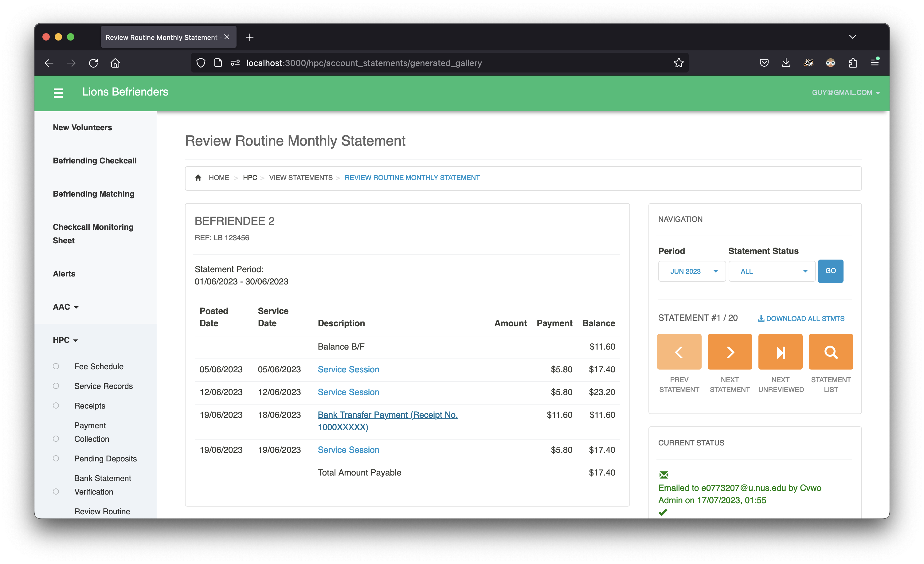Click the Balance B/F $11.60 value
Viewport: 924px width, 564px height.
click(602, 347)
